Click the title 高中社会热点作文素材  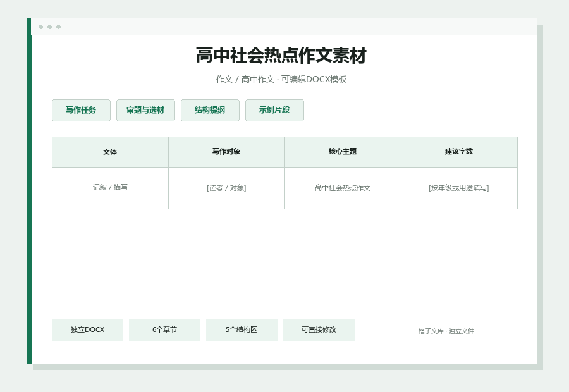[281, 56]
